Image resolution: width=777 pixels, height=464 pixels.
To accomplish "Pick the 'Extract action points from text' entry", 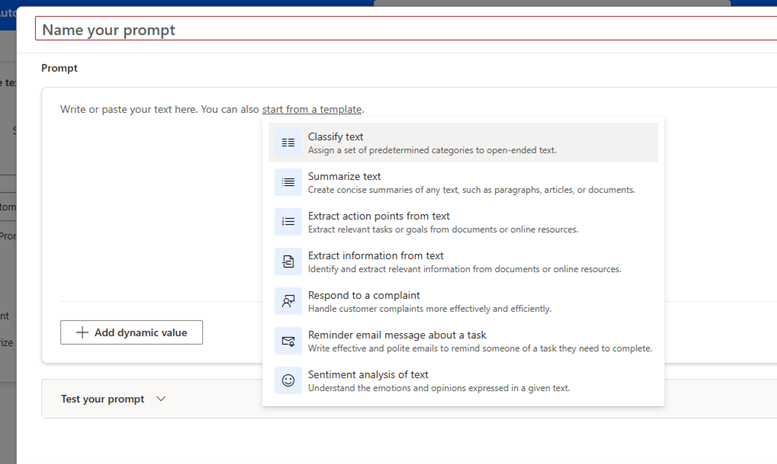I will point(378,216).
